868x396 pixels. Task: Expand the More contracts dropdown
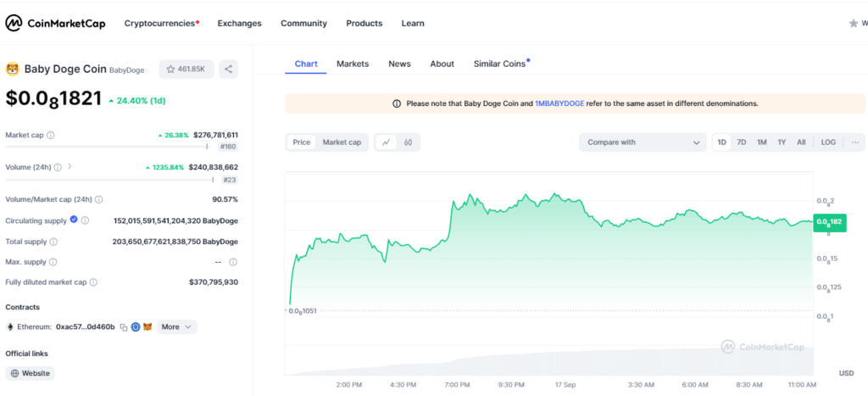click(x=176, y=326)
